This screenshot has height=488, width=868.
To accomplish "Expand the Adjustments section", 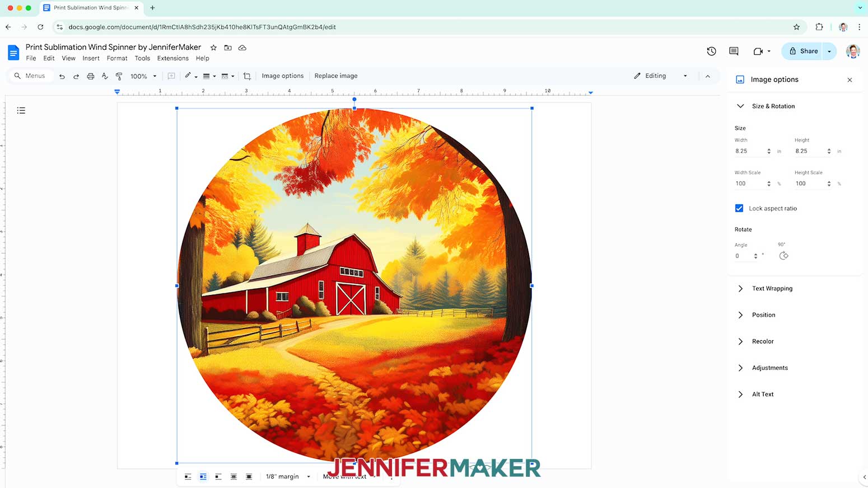I will pyautogui.click(x=740, y=368).
